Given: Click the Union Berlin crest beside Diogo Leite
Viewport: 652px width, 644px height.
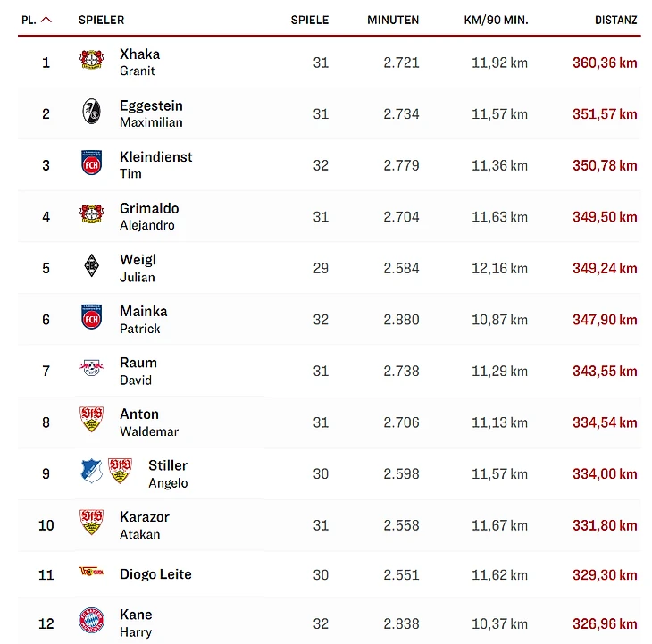Looking at the screenshot, I should [x=91, y=573].
